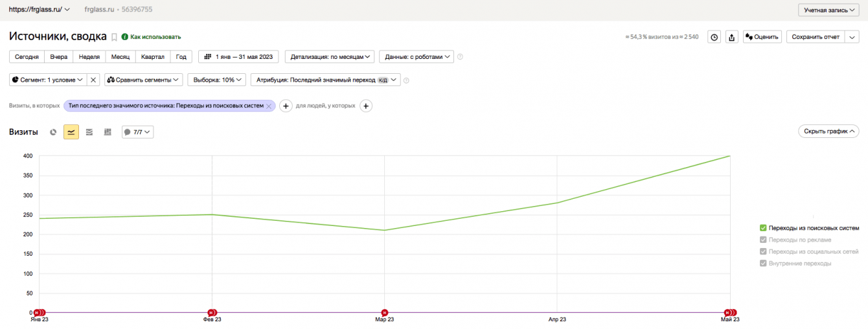Screen dimensions: 868x329
Task: Click the Визиты chart heading
Action: [23, 132]
